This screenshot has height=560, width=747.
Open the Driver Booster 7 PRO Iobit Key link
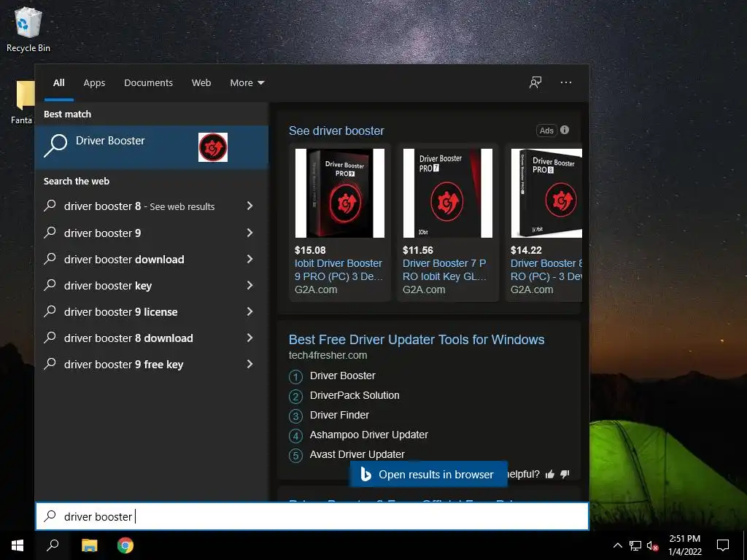[x=444, y=270]
